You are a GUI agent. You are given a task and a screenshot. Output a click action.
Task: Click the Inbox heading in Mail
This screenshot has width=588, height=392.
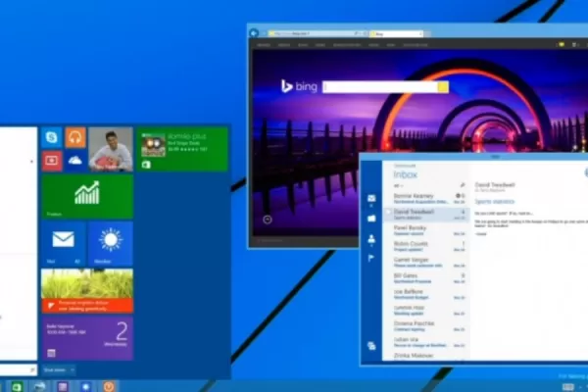point(406,174)
